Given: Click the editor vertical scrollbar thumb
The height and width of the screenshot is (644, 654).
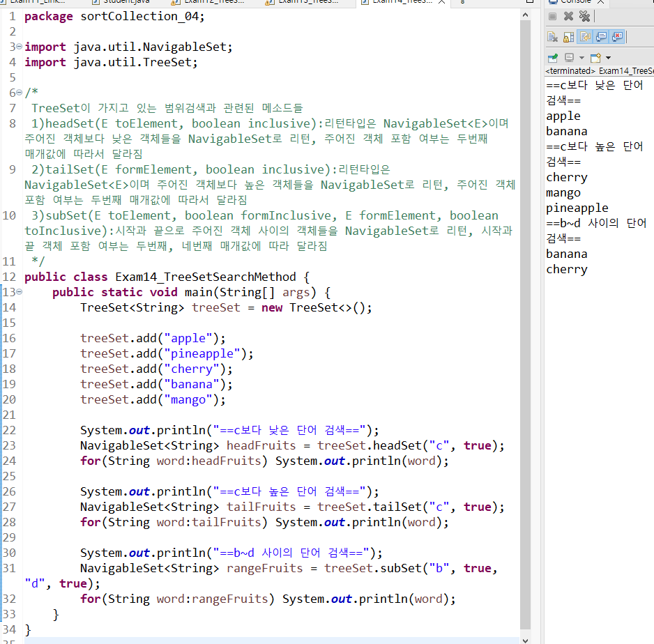Looking at the screenshot, I should coord(525,324).
